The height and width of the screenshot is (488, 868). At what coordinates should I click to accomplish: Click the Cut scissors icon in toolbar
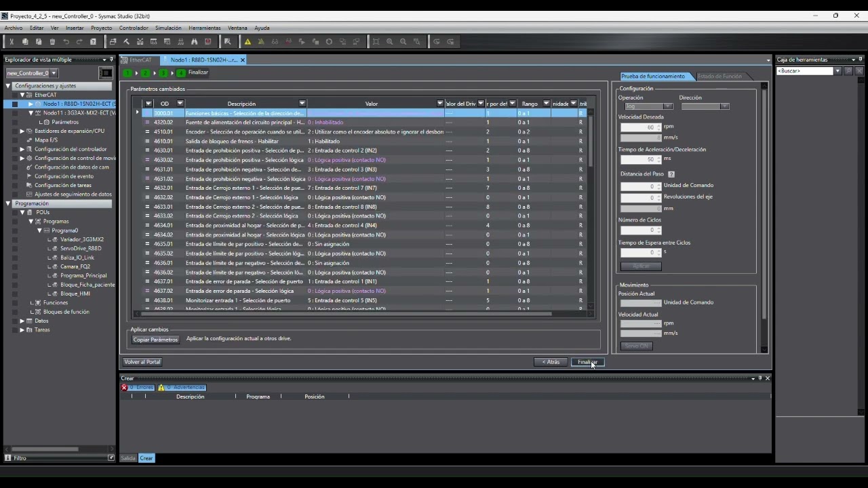click(x=12, y=42)
